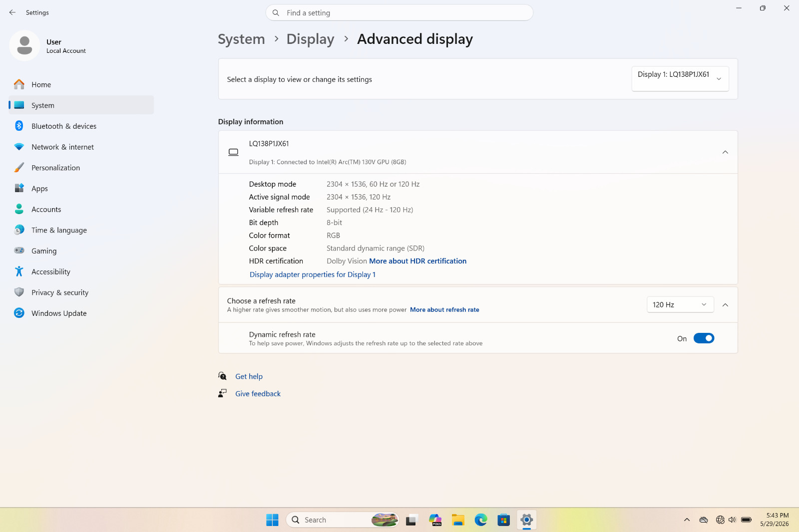Click the Get help link
The height and width of the screenshot is (532, 799).
pos(249,376)
